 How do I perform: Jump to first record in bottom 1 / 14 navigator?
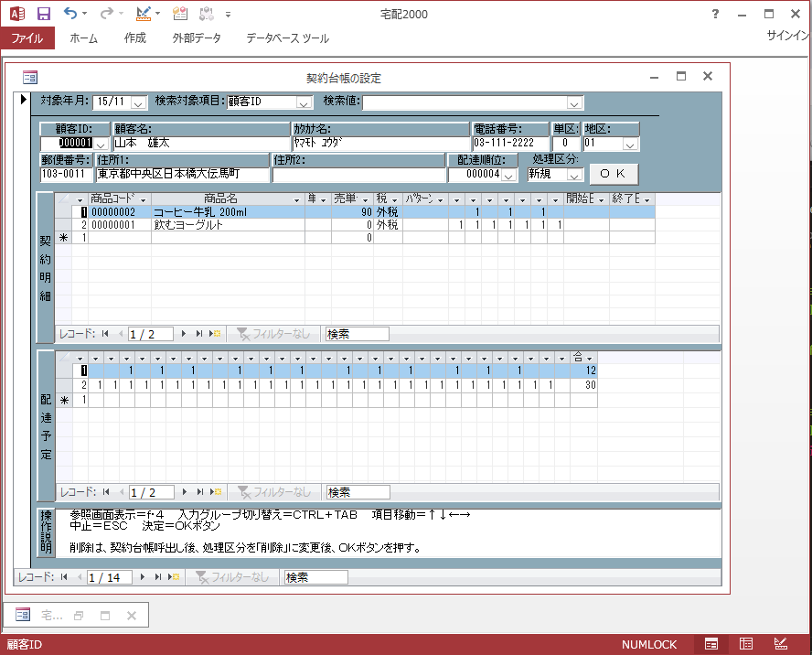pos(64,577)
